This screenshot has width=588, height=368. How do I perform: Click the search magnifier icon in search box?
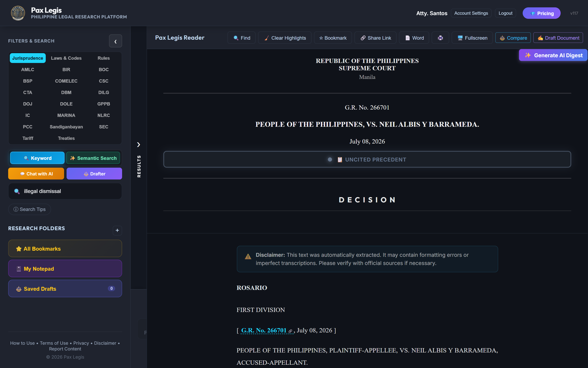(17, 191)
